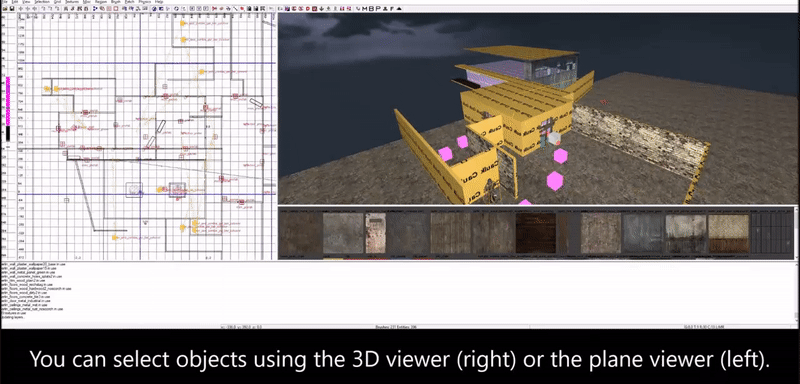800x384 pixels.
Task: Toggle the B letter toolbar button
Action: click(371, 9)
